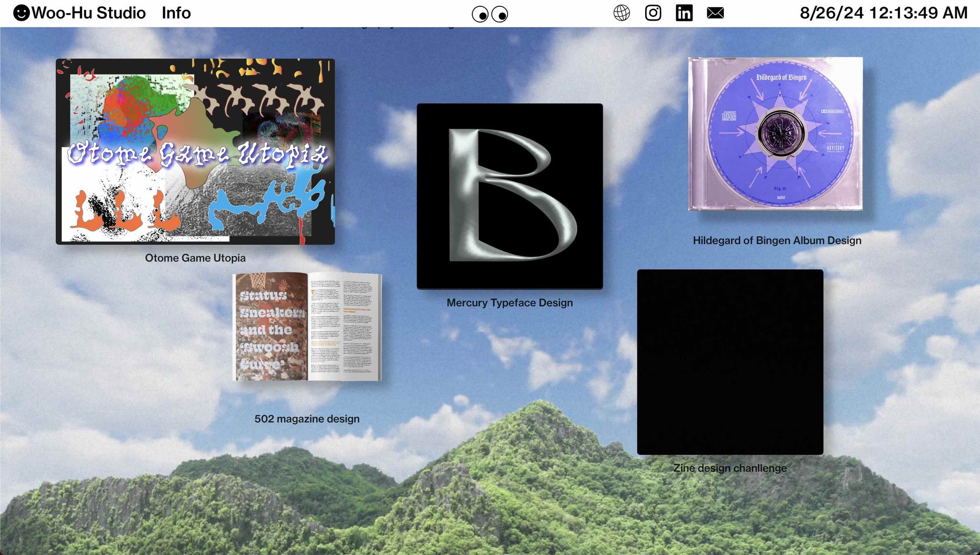
Task: Click the Otome Game Utopia caption
Action: [x=195, y=258]
